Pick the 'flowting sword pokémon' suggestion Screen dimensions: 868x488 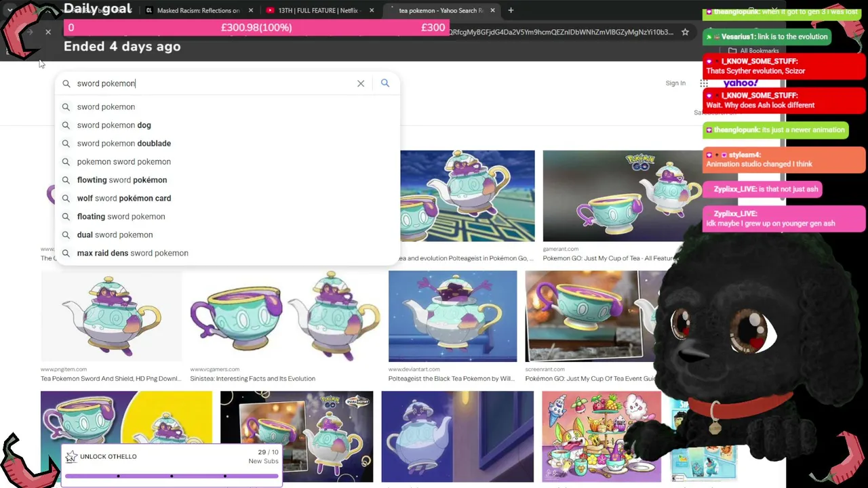click(x=228, y=180)
